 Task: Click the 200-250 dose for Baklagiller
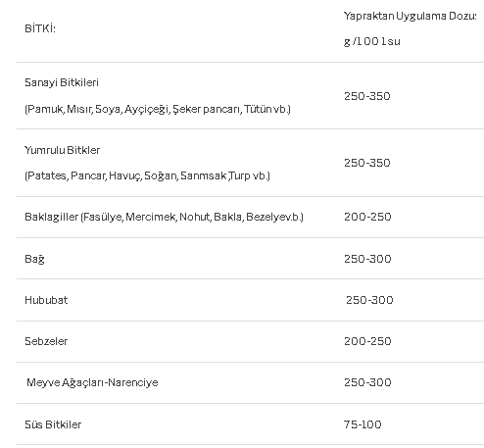(367, 217)
